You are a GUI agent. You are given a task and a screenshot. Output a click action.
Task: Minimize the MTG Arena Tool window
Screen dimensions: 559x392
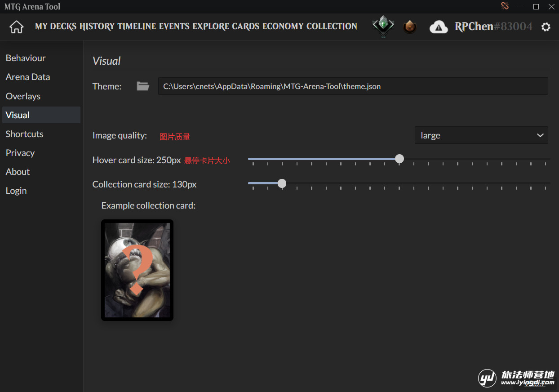point(520,7)
